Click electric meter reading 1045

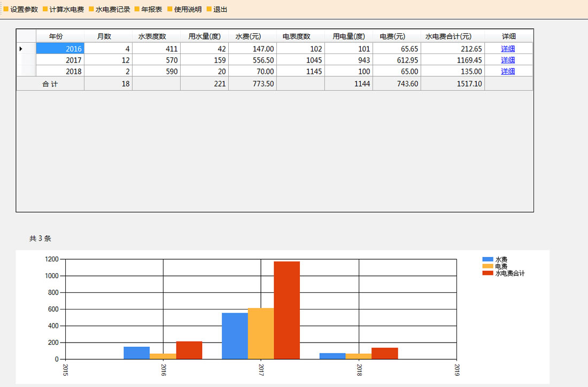click(x=300, y=60)
